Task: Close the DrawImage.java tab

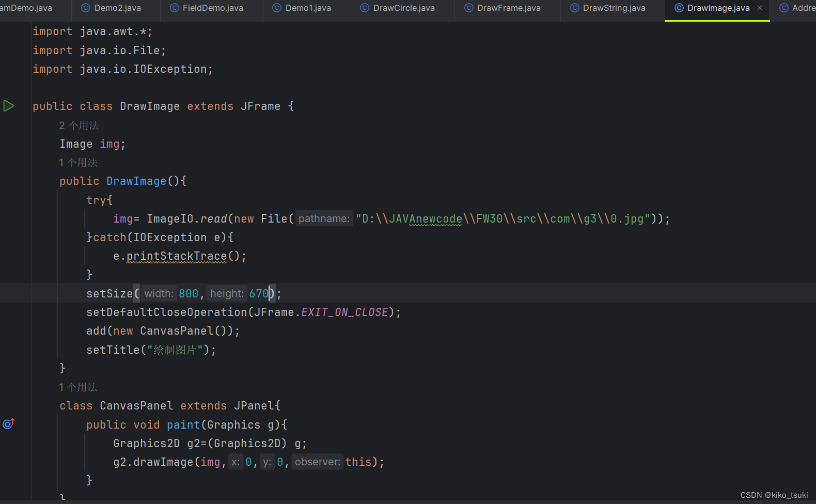Action: [760, 8]
